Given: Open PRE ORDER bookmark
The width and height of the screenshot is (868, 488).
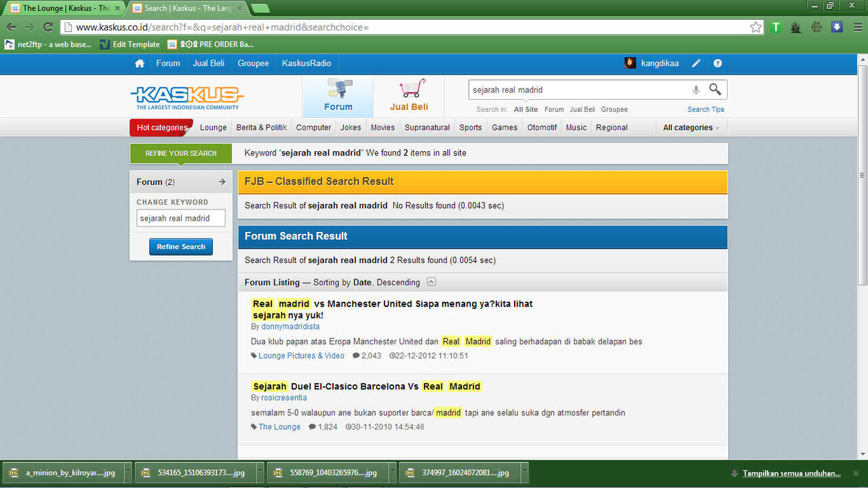Looking at the screenshot, I should point(210,45).
